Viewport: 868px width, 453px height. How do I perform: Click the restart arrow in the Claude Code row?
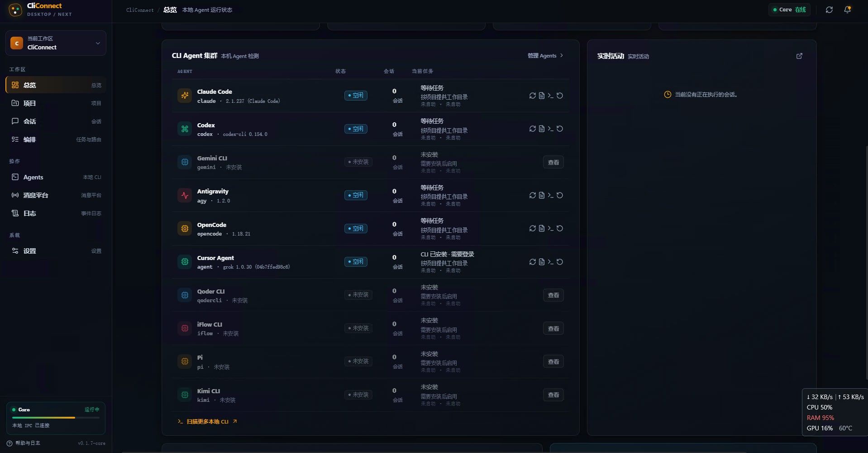[x=560, y=96]
